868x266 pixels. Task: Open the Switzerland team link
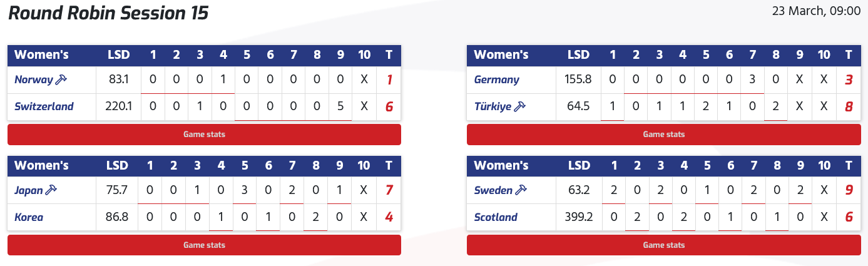(44, 106)
